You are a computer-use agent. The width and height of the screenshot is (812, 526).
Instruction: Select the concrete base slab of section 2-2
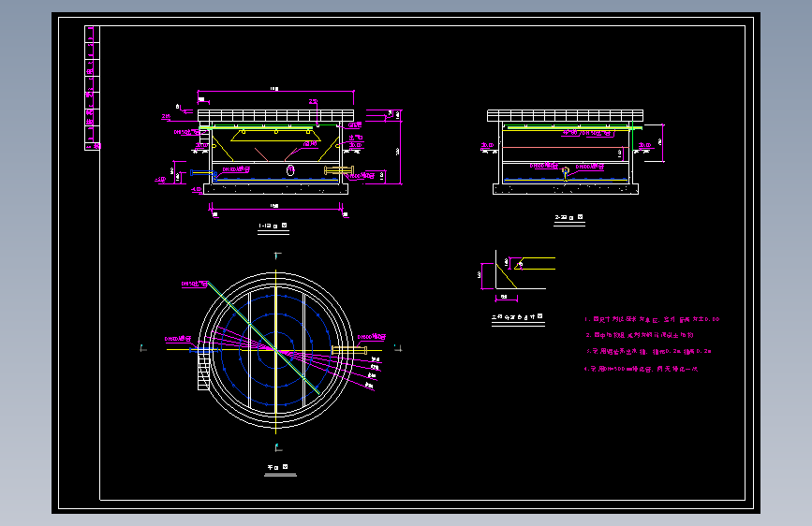pyautogui.click(x=566, y=189)
